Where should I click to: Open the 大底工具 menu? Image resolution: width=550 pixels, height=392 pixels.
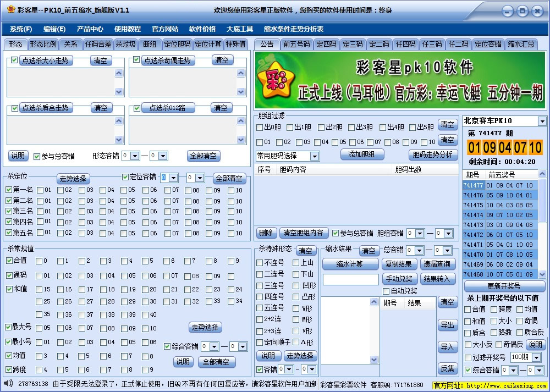point(239,29)
